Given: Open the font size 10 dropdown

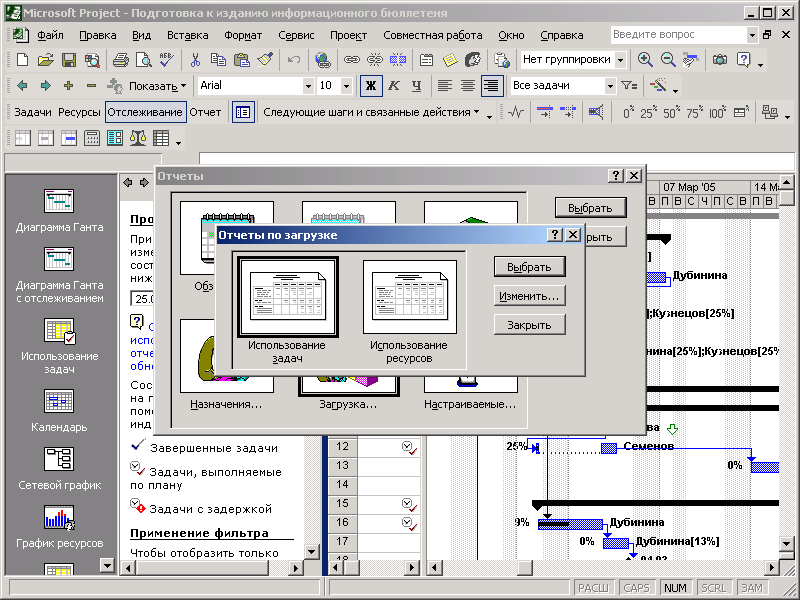Looking at the screenshot, I should click(x=346, y=86).
